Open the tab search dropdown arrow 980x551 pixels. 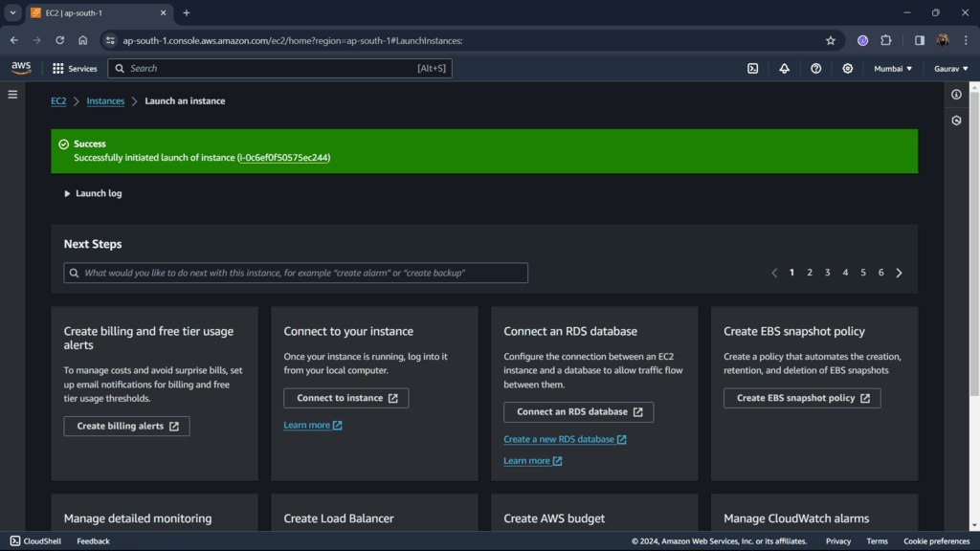[x=12, y=12]
